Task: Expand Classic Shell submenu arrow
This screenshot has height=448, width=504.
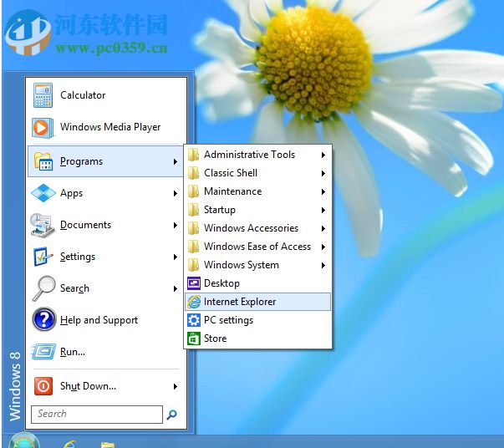Action: tap(323, 173)
